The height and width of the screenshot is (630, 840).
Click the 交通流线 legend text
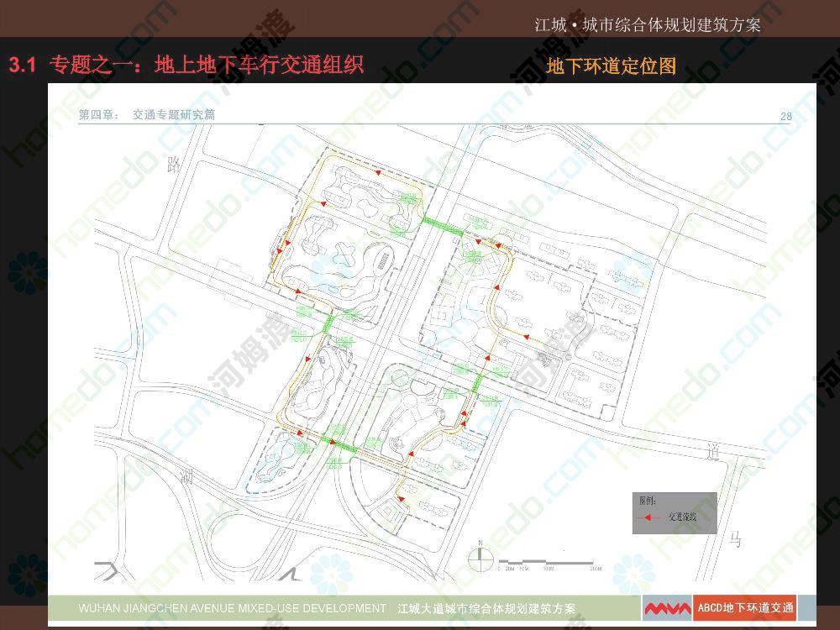682,517
